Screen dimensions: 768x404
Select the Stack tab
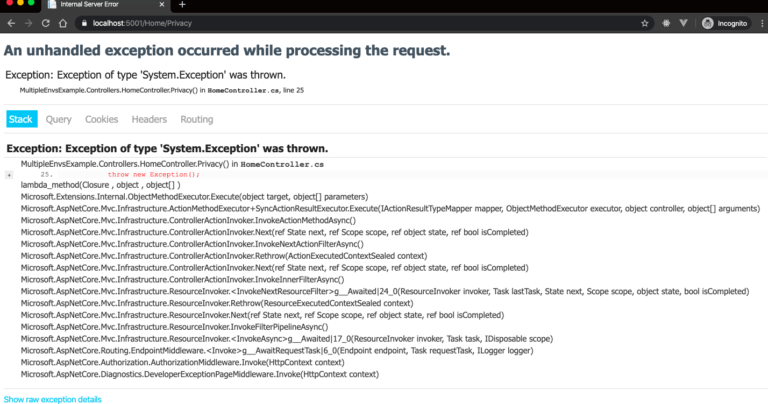pyautogui.click(x=21, y=119)
